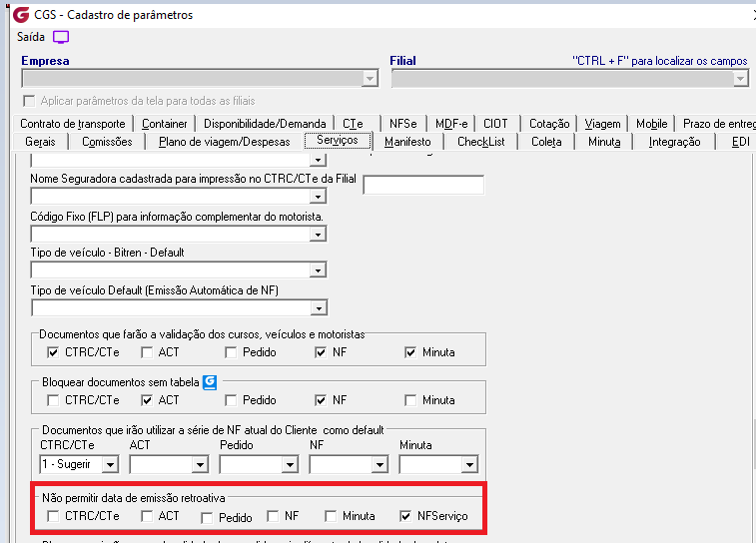Toggle Minuta in validação dos cursos group
This screenshot has height=543, width=756.
pos(410,352)
